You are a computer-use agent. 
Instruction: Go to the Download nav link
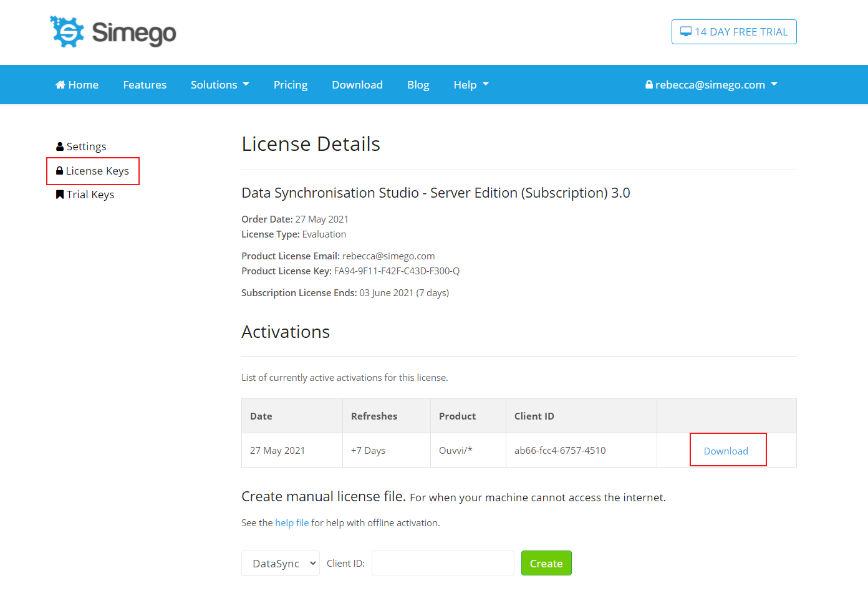[357, 85]
